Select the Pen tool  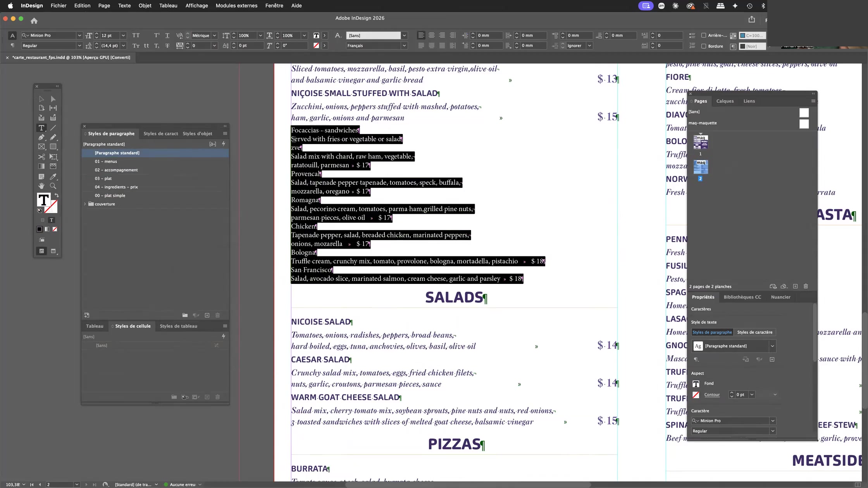tap(41, 137)
